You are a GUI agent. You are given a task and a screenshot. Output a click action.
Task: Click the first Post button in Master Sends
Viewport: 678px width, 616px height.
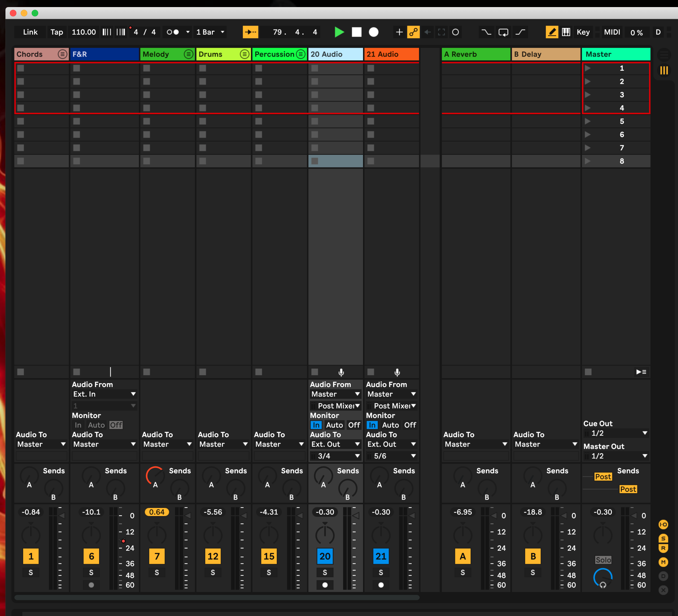click(x=603, y=477)
